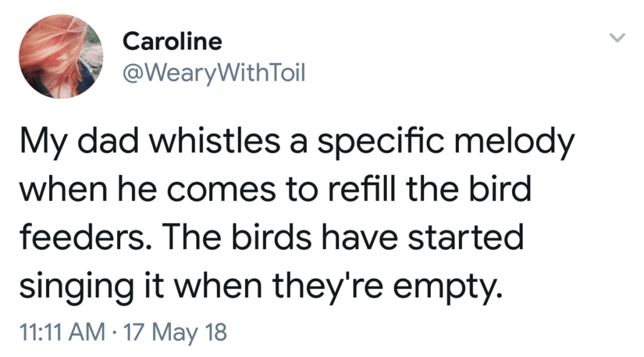Open the @WearyWithToil handle link

tap(214, 73)
